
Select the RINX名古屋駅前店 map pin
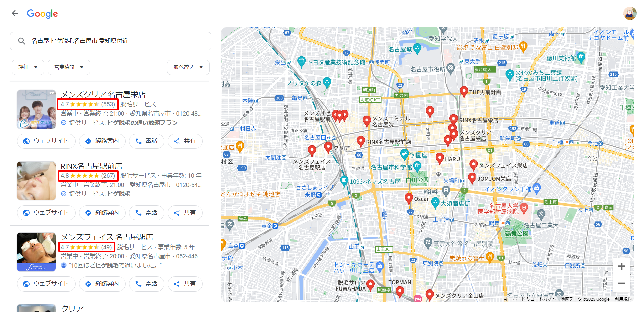pyautogui.click(x=361, y=141)
